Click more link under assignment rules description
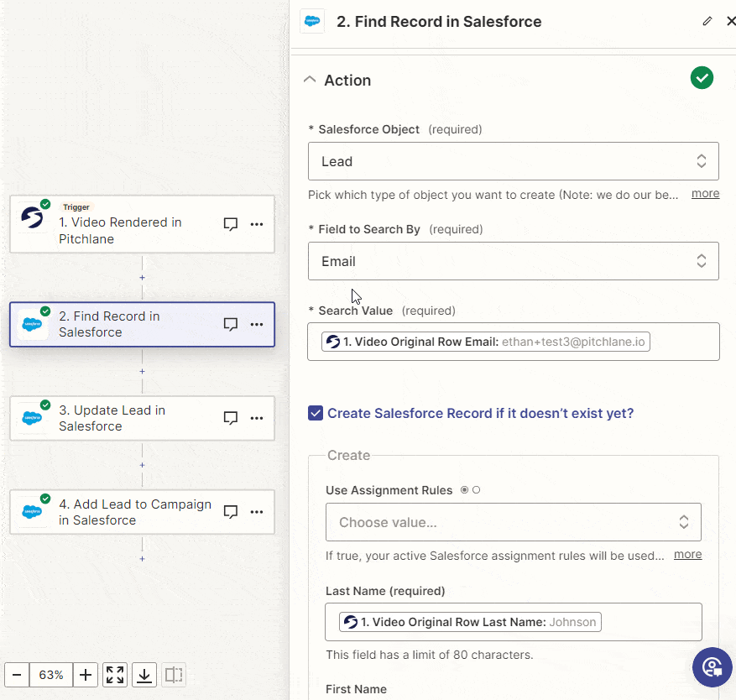 (x=687, y=555)
